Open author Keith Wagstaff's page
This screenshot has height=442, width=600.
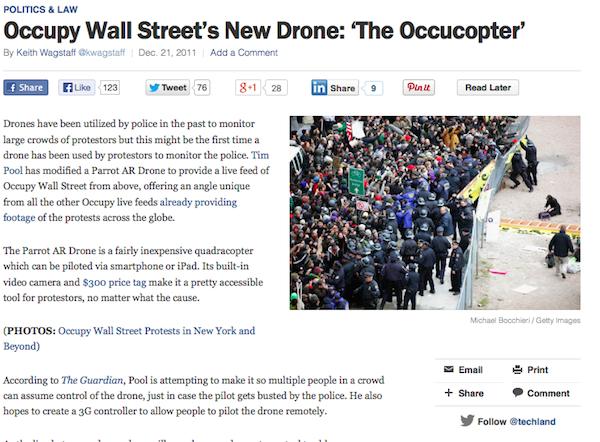point(46,53)
